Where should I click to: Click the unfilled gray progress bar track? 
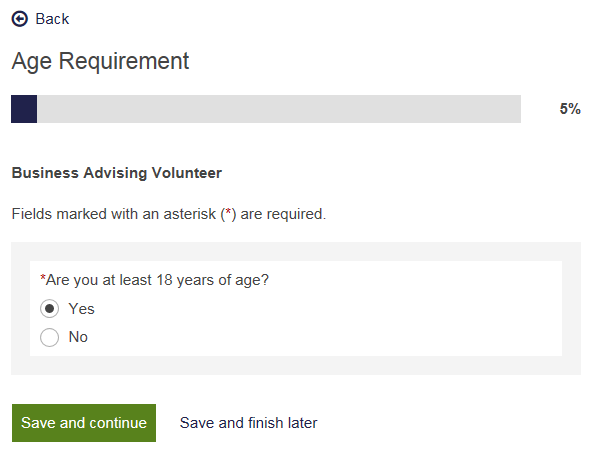pos(280,109)
